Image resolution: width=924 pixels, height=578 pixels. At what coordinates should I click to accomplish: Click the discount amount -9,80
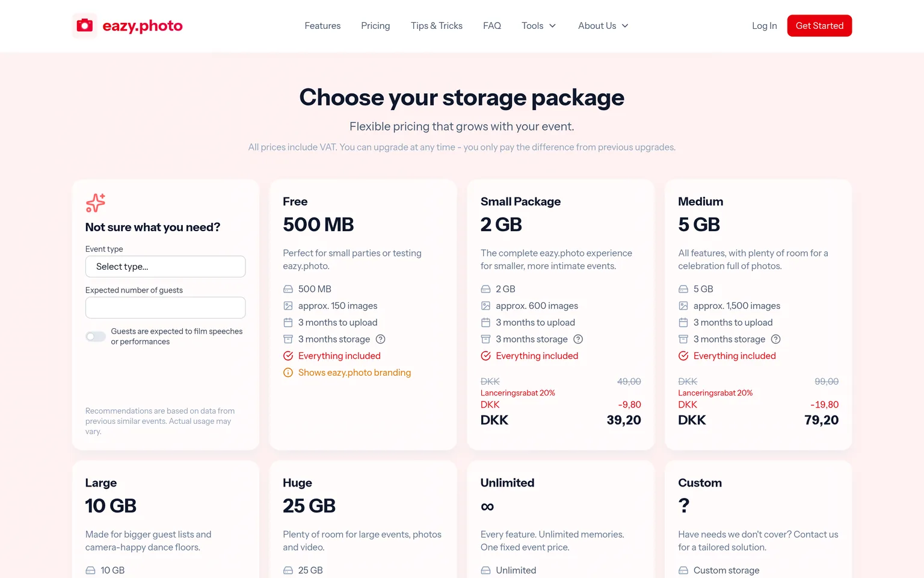point(630,405)
